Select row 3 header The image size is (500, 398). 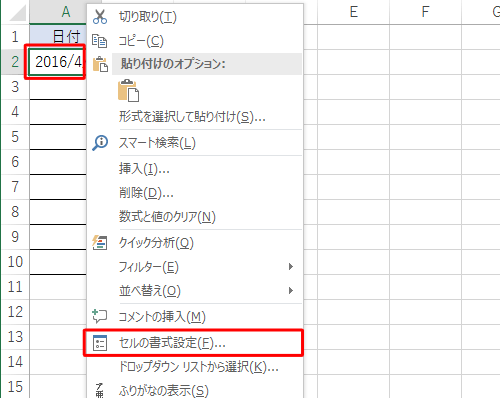[x=15, y=87]
